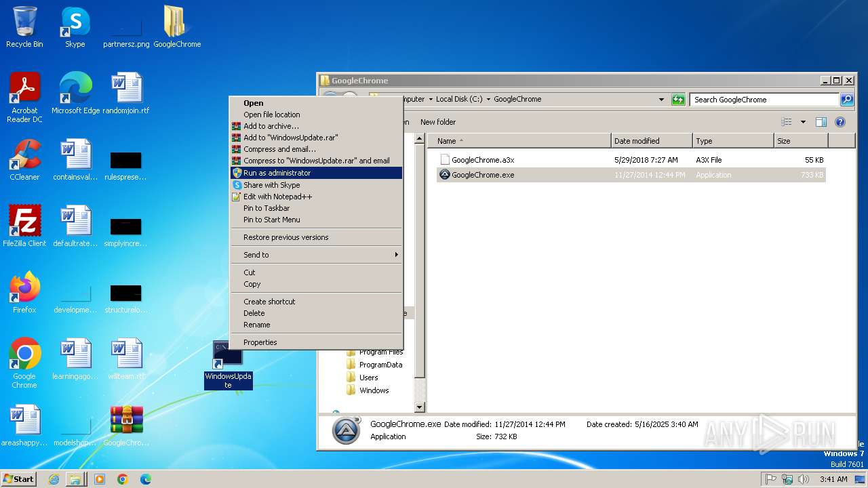This screenshot has height=488, width=868.
Task: Click the Explorer search magnifier button
Action: point(847,100)
